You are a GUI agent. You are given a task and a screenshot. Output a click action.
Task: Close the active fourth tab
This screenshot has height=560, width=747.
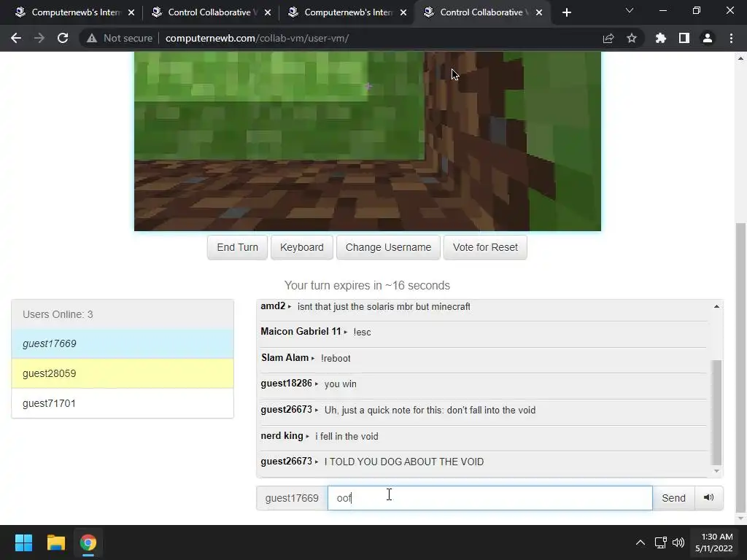point(539,12)
